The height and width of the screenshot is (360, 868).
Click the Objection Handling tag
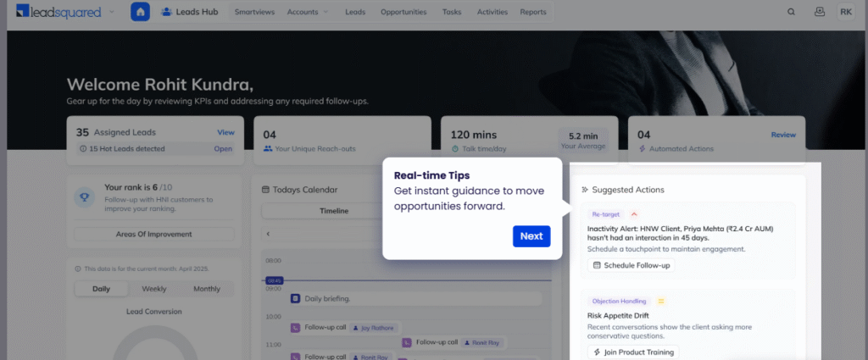pyautogui.click(x=619, y=302)
